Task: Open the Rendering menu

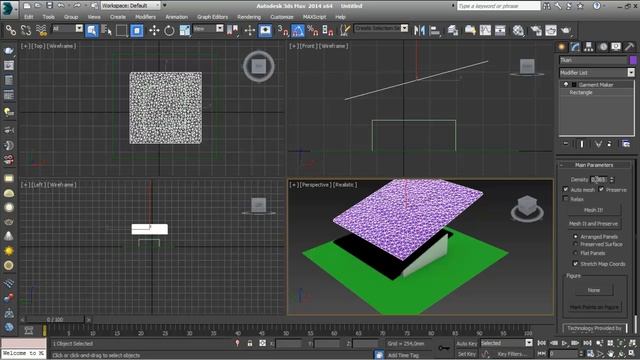Action: 249,17
